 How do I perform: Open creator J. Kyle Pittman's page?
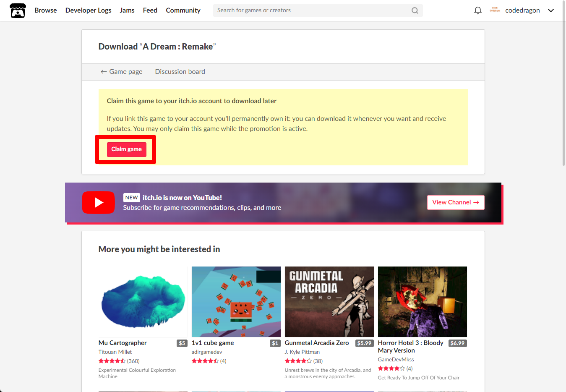point(302,352)
